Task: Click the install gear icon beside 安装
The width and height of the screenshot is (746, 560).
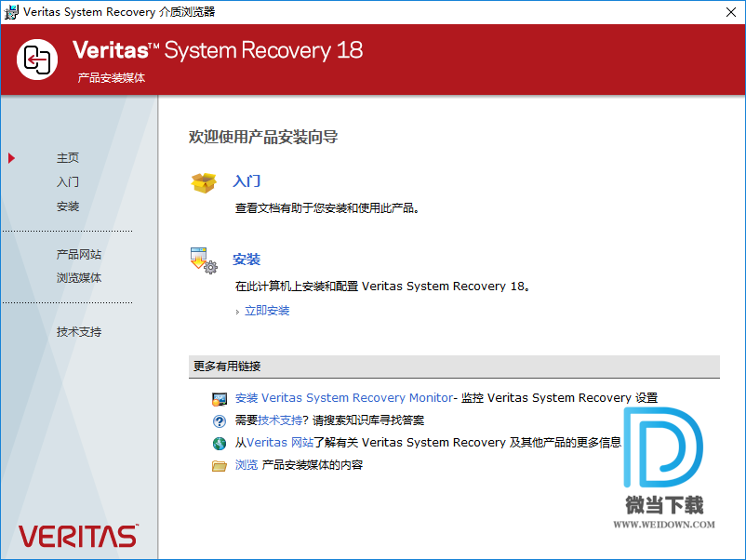Action: [x=203, y=260]
